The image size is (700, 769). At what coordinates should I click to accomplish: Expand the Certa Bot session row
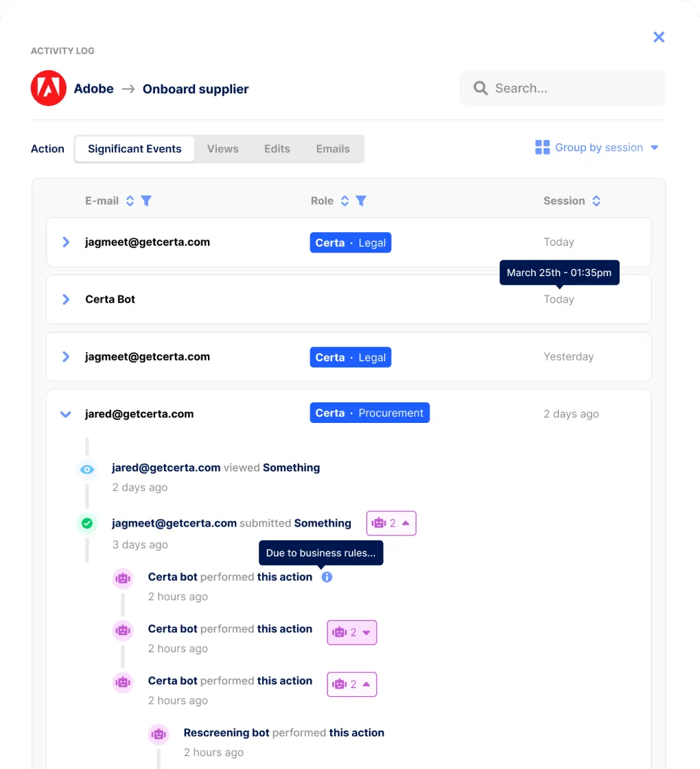[65, 299]
